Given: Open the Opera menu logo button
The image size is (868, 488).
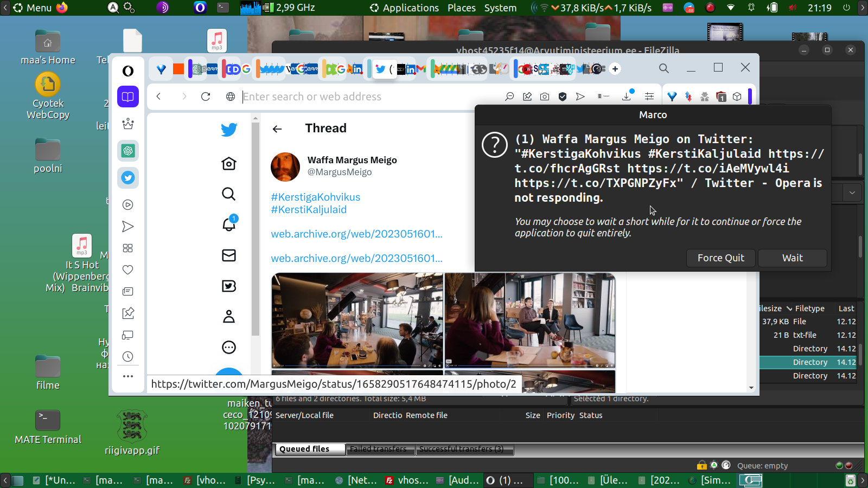Looking at the screenshot, I should [x=128, y=71].
